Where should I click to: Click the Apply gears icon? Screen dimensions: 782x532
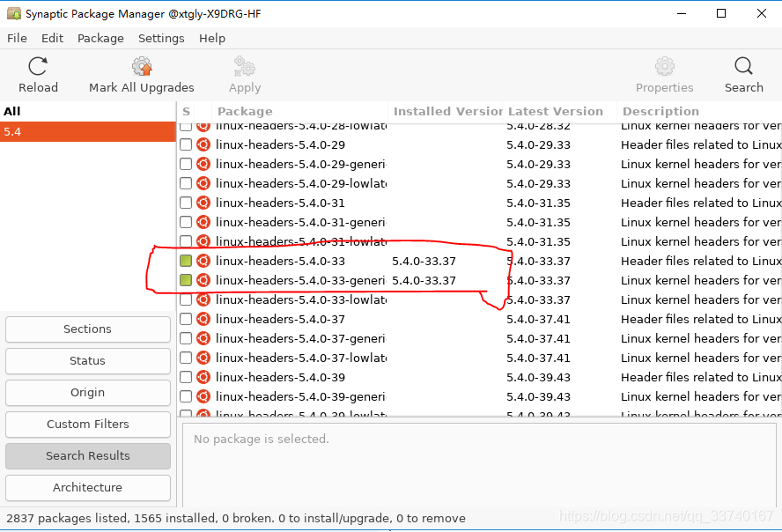point(245,66)
